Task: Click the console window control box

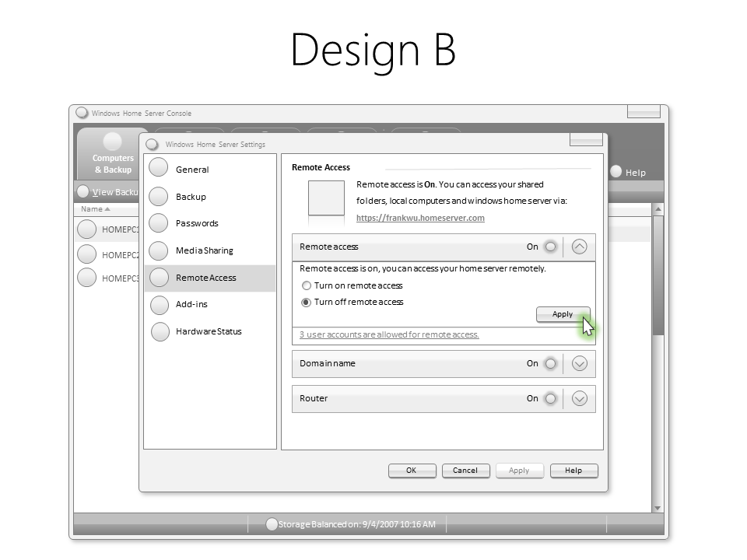Action: pos(644,111)
